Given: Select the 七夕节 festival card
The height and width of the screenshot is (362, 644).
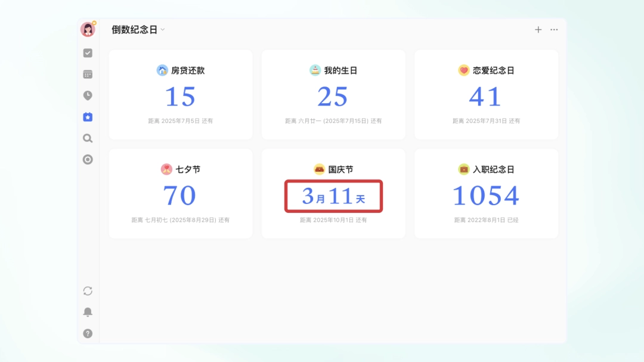Looking at the screenshot, I should pos(180,193).
